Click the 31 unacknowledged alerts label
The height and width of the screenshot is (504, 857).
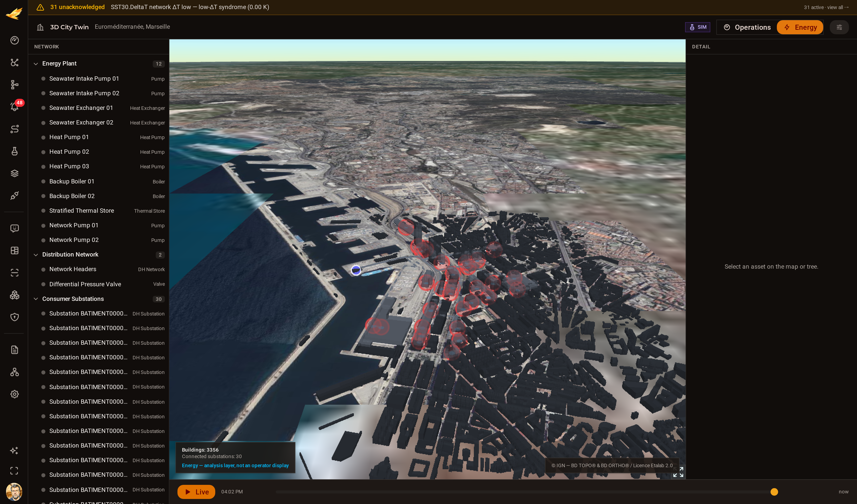[77, 7]
